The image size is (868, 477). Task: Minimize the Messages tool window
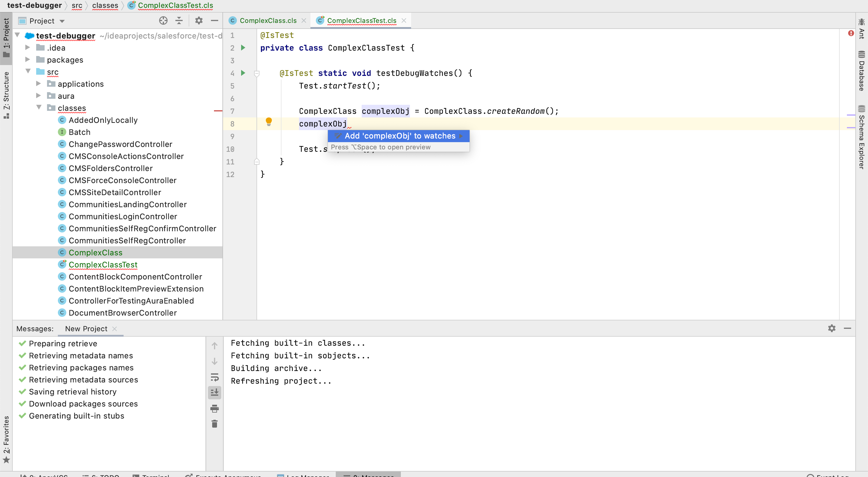tap(848, 328)
